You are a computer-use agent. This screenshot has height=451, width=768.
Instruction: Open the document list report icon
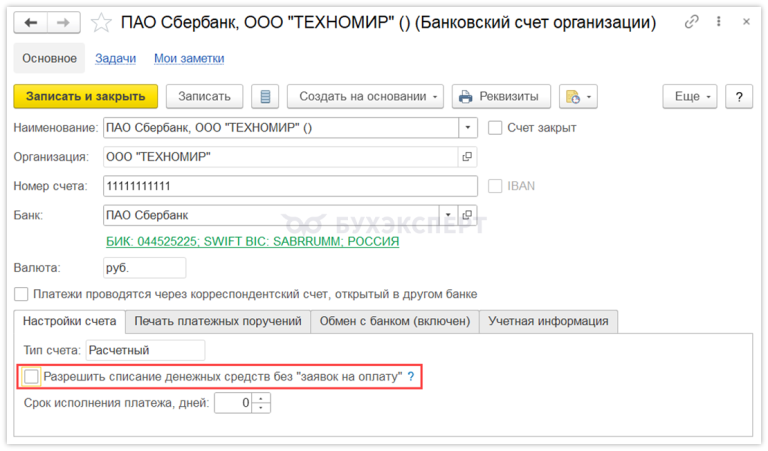click(x=265, y=96)
